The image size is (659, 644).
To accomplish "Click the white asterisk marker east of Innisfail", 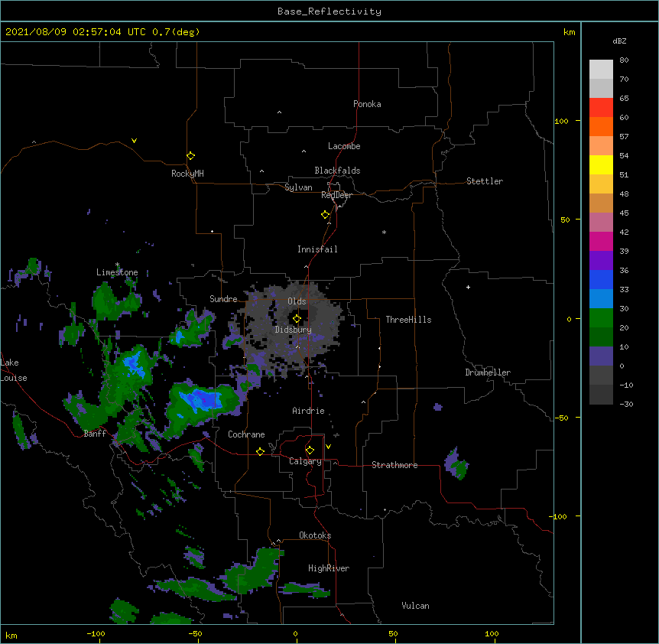I will point(384,232).
